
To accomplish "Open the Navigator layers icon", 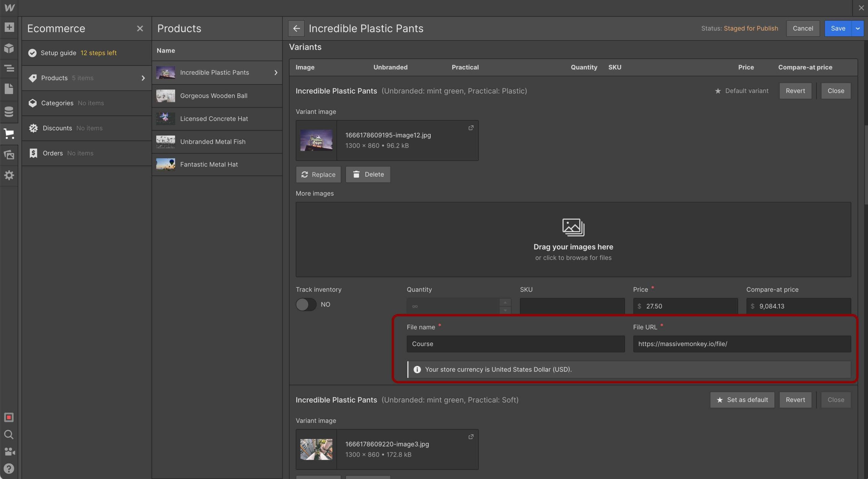I will pyautogui.click(x=9, y=68).
